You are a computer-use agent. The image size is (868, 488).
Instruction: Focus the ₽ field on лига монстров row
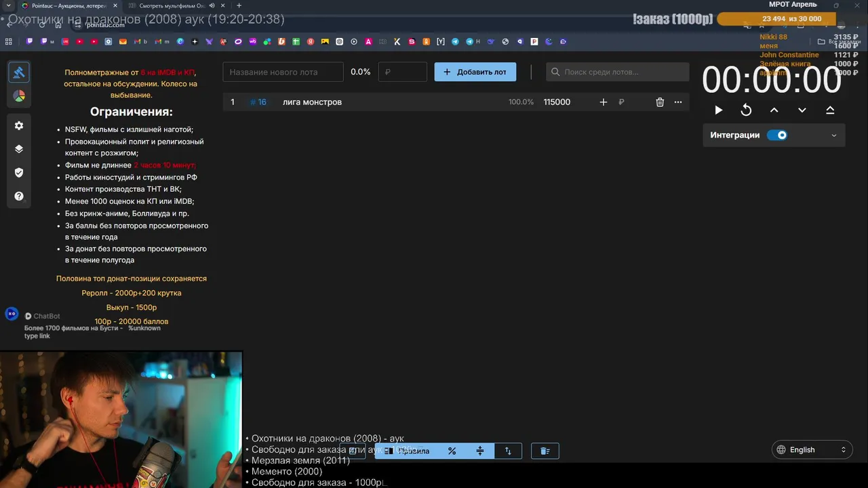coord(631,102)
